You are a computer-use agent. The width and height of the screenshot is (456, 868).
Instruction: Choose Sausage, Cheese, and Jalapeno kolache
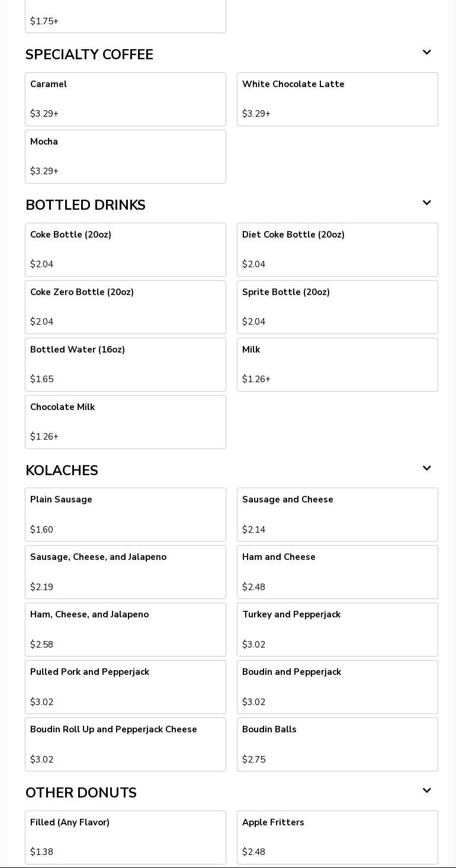point(126,572)
